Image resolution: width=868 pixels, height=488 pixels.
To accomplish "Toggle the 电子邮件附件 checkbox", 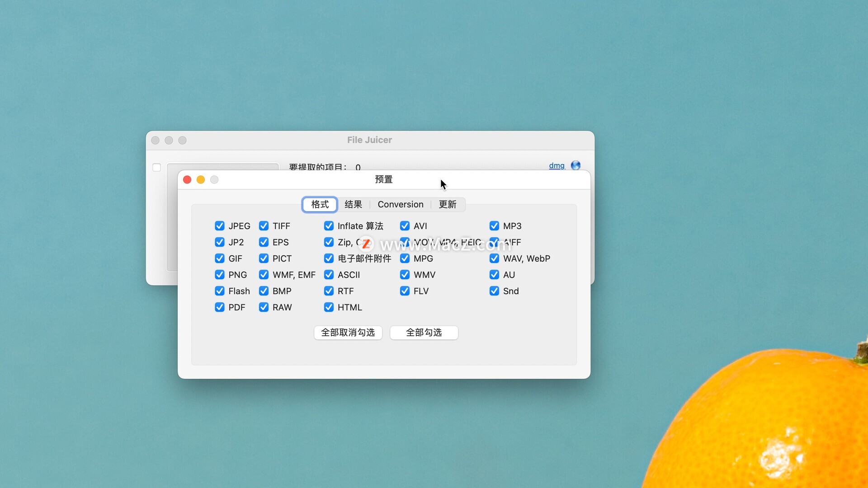I will (329, 258).
